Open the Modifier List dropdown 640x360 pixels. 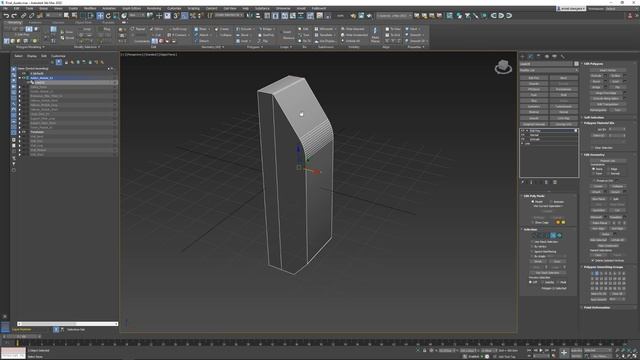point(549,70)
